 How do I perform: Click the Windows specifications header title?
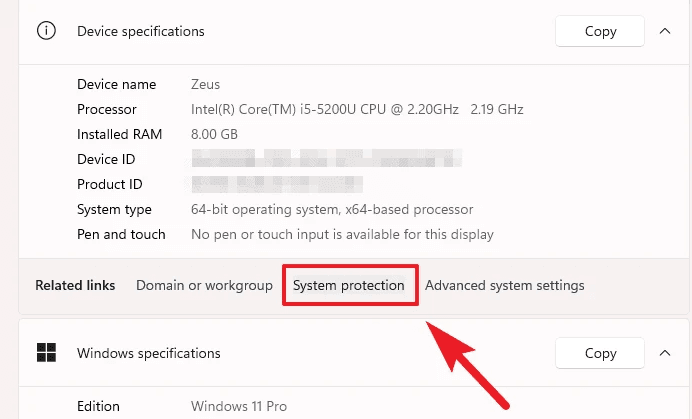click(149, 353)
